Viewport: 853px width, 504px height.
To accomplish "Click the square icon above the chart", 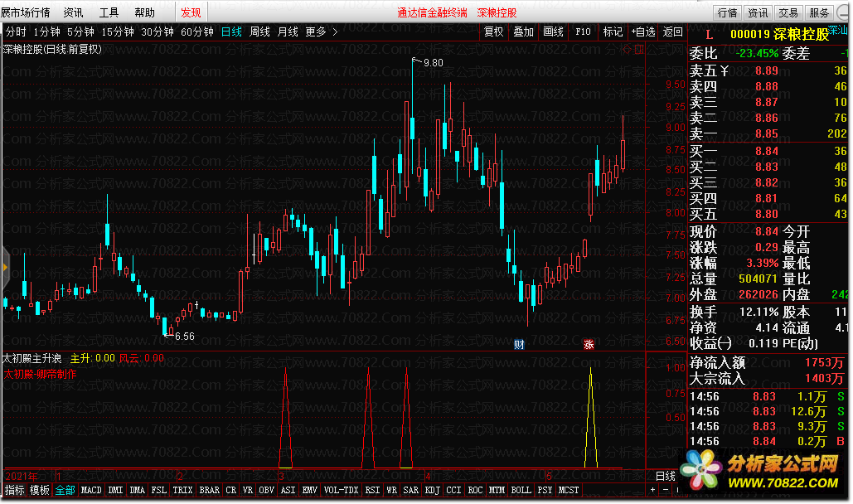I will coord(638,50).
